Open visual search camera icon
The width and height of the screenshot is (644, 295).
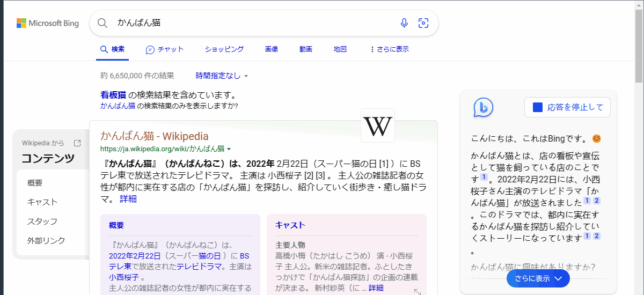pos(423,23)
